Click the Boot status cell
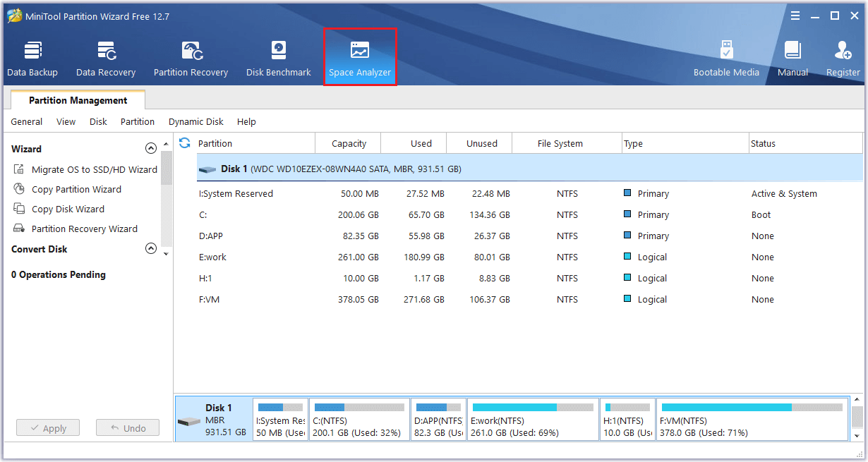This screenshot has height=462, width=868. pos(761,214)
